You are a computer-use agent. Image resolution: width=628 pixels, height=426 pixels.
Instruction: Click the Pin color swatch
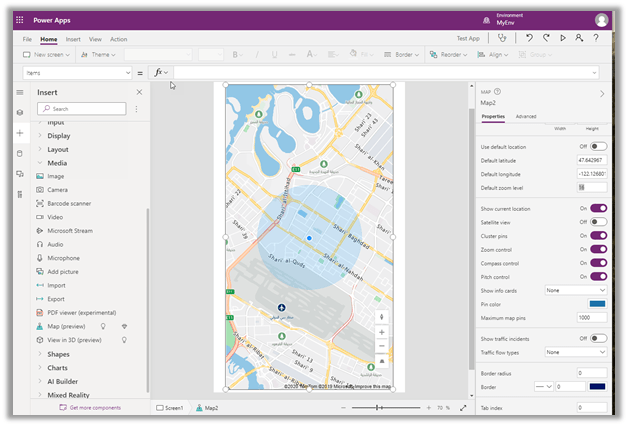(597, 304)
